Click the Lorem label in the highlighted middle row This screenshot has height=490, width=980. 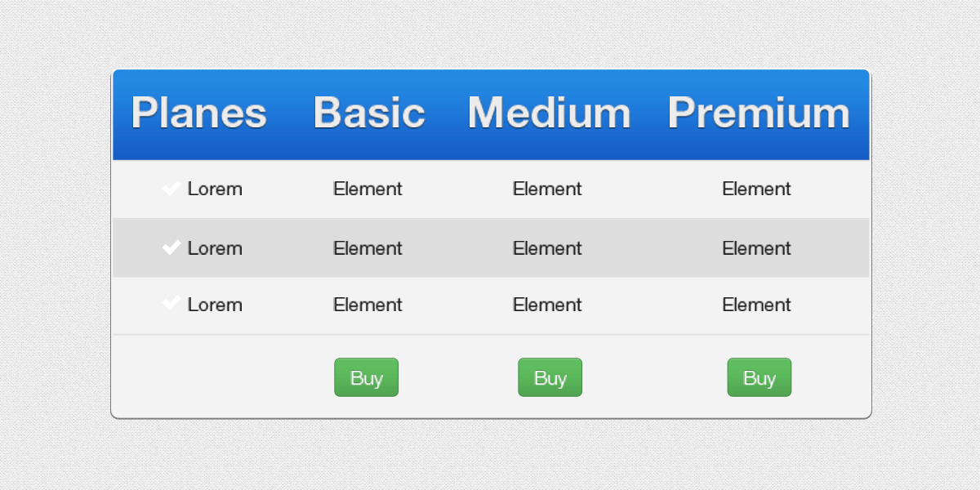pos(215,248)
